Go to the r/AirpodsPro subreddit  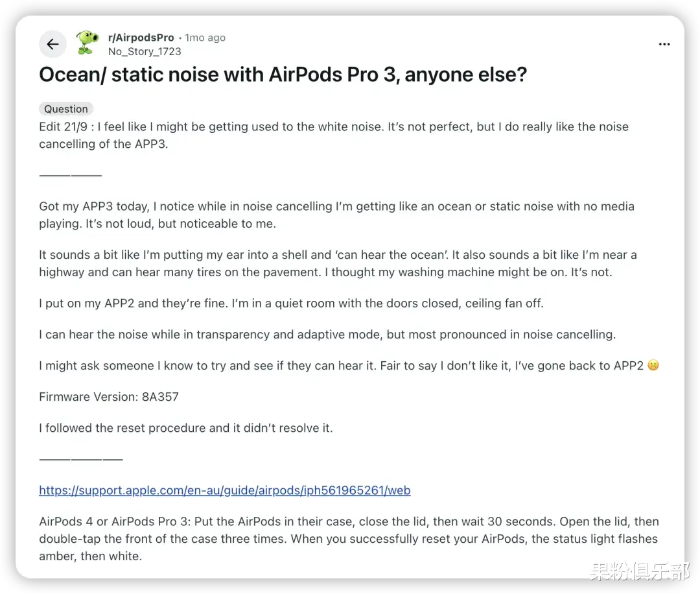141,38
